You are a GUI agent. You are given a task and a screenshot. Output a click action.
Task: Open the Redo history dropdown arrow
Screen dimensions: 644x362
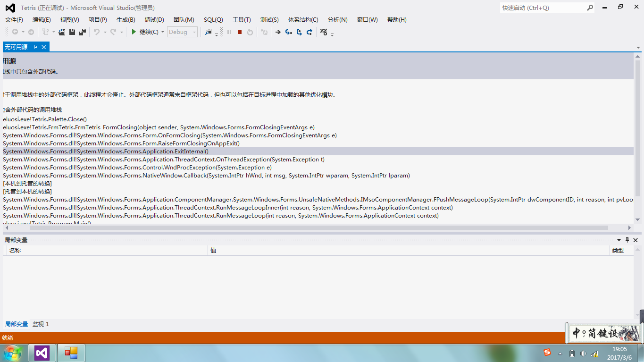(x=122, y=32)
